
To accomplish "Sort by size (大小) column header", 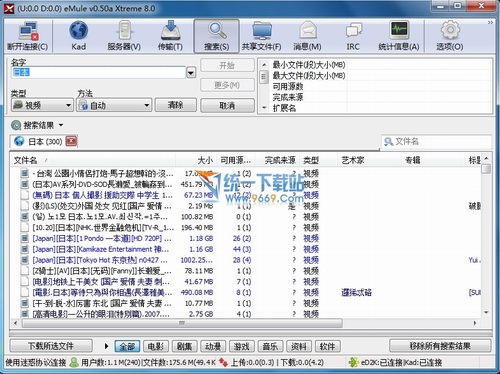I will coord(196,160).
